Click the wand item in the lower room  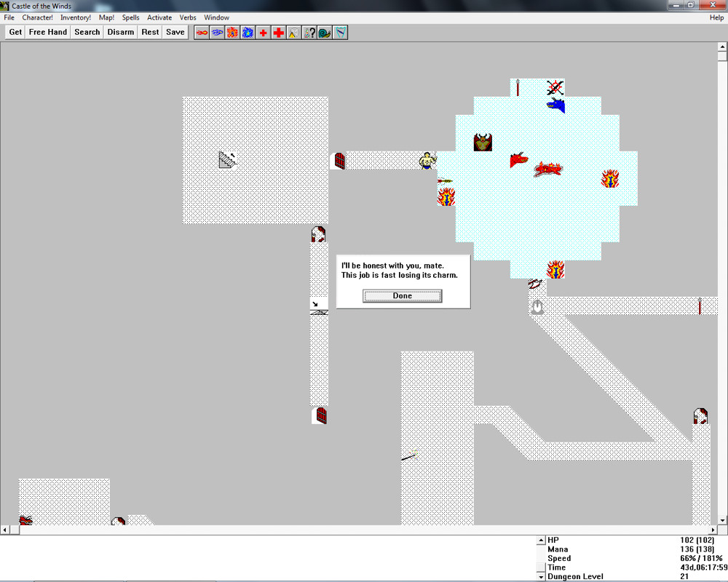409,455
